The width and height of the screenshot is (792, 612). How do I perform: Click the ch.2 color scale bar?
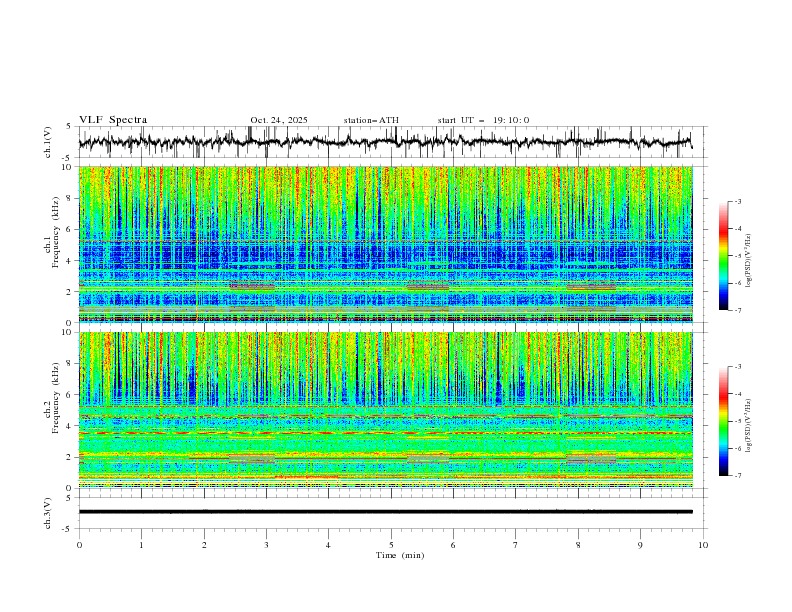click(723, 421)
